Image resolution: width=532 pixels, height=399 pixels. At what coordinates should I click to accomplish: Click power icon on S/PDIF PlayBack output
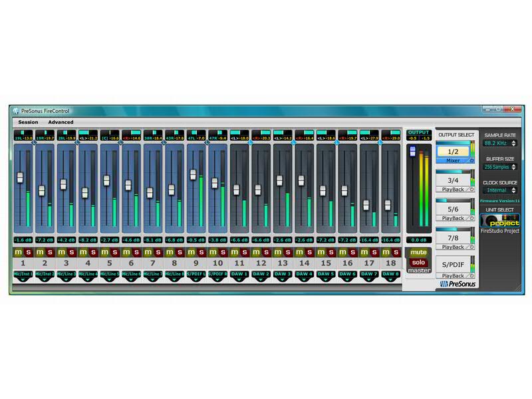pyautogui.click(x=471, y=276)
